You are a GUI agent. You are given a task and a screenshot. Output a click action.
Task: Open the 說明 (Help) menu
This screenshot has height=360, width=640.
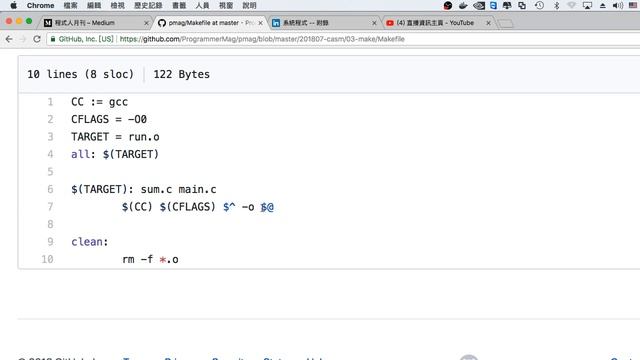tap(249, 5)
